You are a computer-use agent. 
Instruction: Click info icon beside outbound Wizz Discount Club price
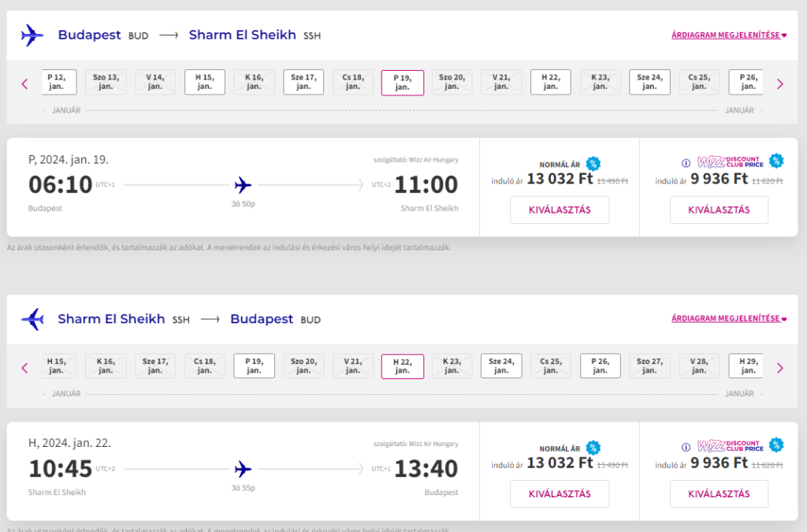coord(686,163)
